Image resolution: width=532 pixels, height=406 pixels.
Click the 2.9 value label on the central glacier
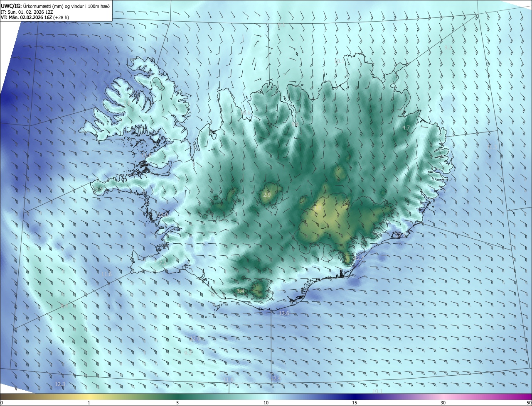tap(267, 195)
